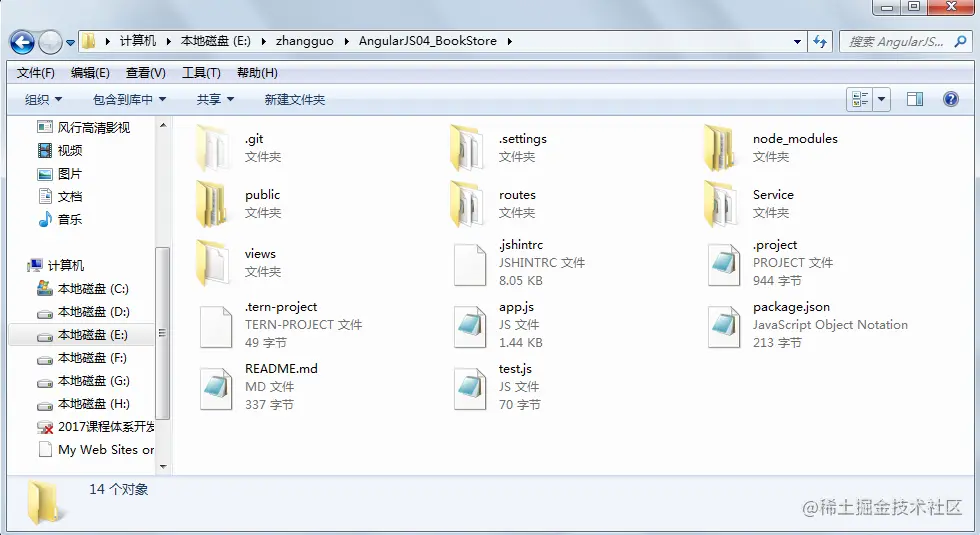
Task: Open the view options dropdown arrow
Action: click(x=881, y=99)
